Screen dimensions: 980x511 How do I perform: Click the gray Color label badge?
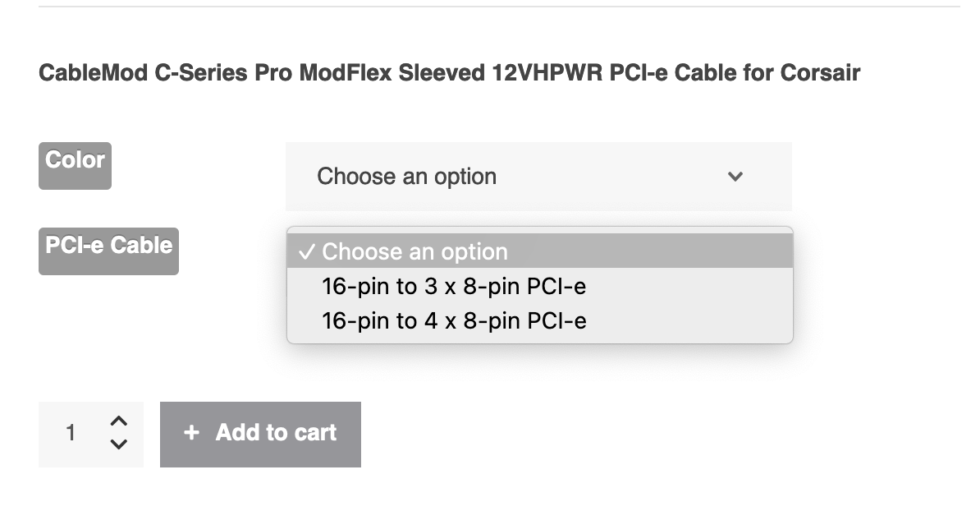pos(75,164)
